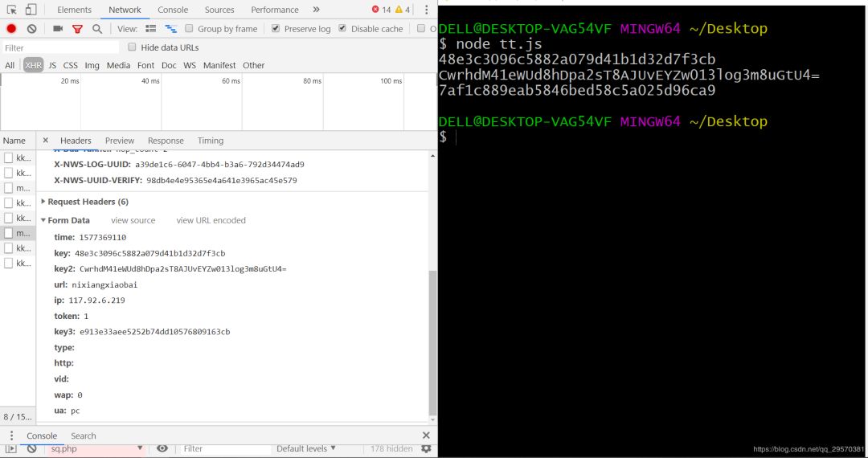Stop recording network log with red button
The image size is (868, 458).
(x=11, y=29)
